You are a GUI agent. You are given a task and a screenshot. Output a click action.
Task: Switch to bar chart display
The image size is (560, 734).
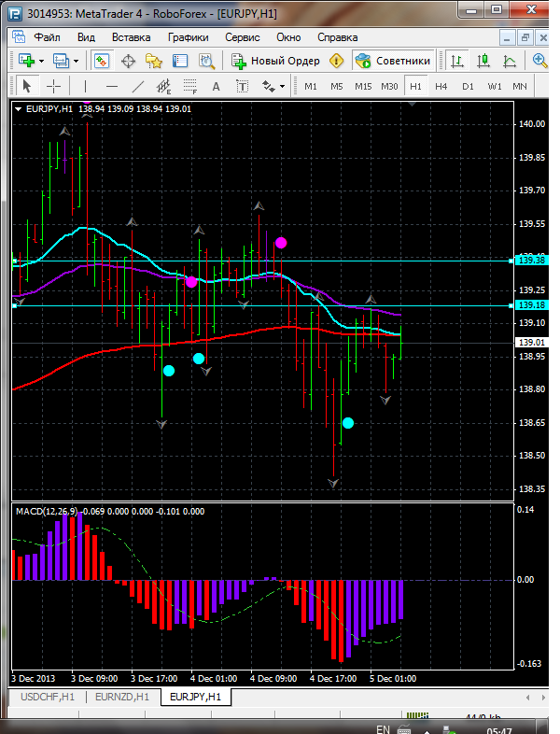pos(457,61)
